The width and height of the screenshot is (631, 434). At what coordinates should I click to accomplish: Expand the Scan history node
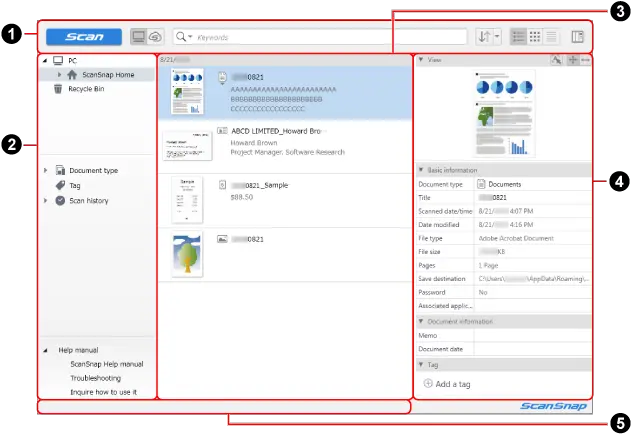tap(45, 200)
